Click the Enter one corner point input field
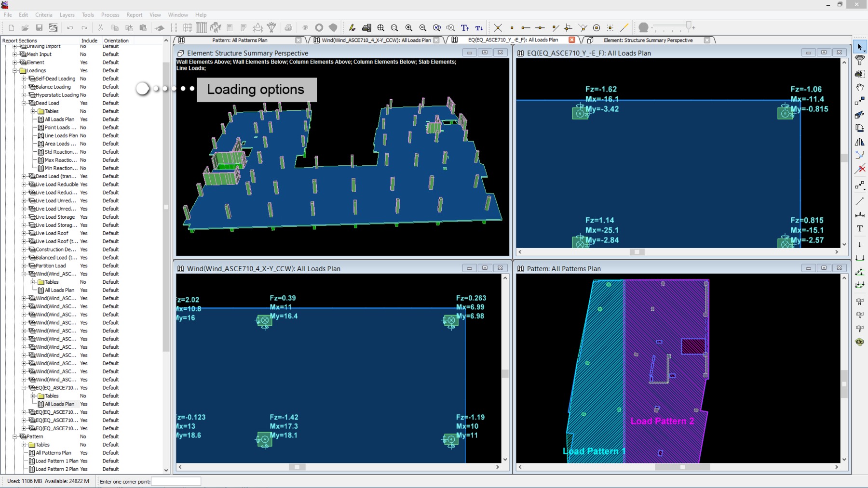 pyautogui.click(x=176, y=481)
